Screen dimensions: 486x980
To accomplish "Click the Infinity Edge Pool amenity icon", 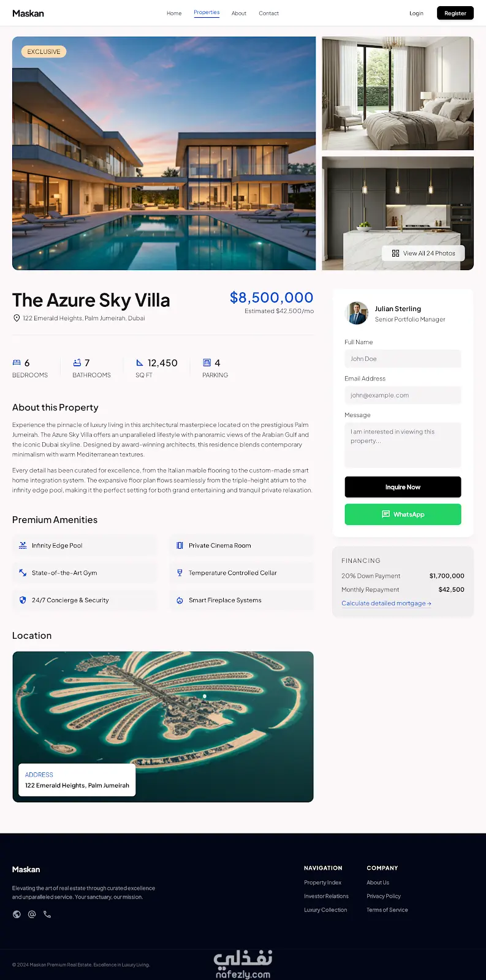I will pos(23,545).
